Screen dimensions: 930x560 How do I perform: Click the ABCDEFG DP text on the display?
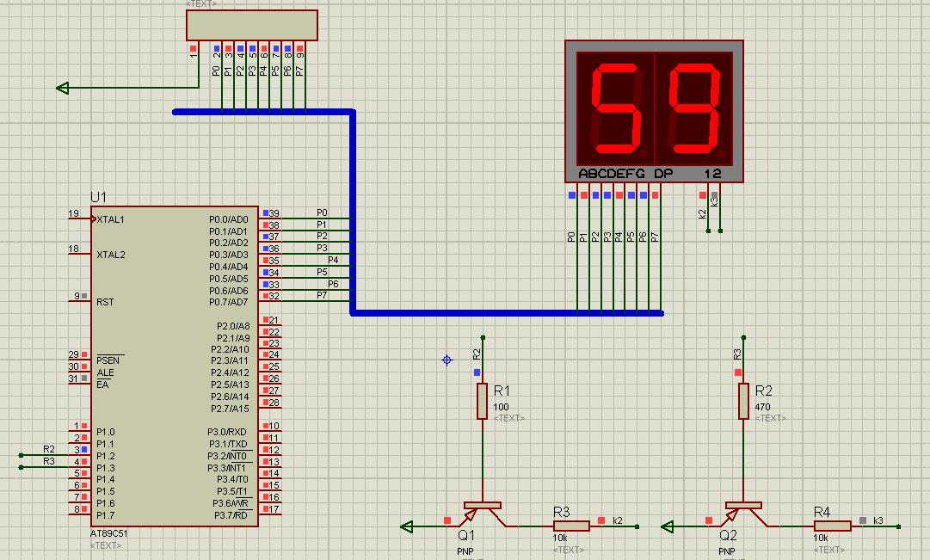[625, 173]
